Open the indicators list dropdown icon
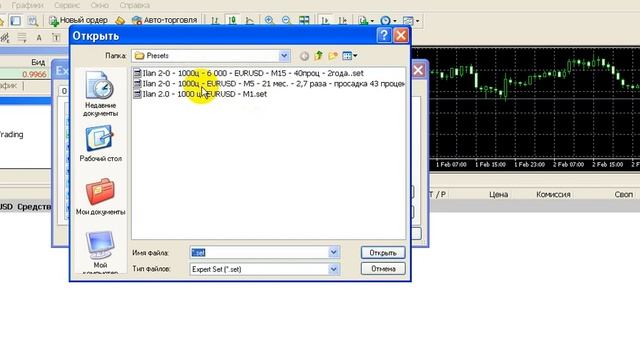 tap(365, 20)
